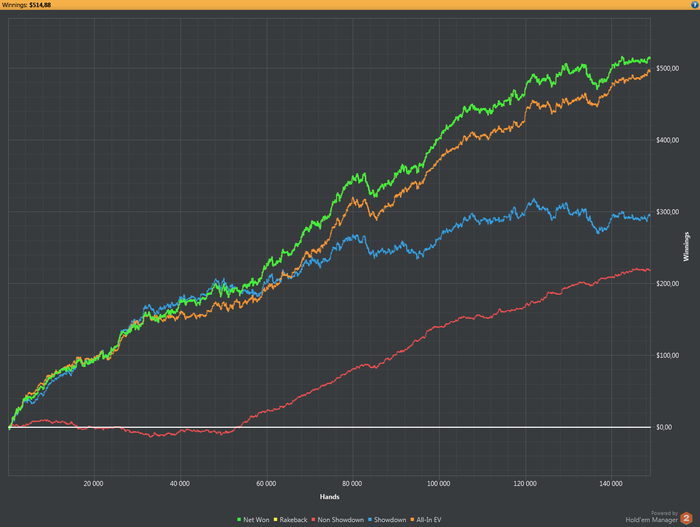Screen dimensions: 700x527
Task: Toggle the Non Showdown legend entry
Action: (x=338, y=520)
